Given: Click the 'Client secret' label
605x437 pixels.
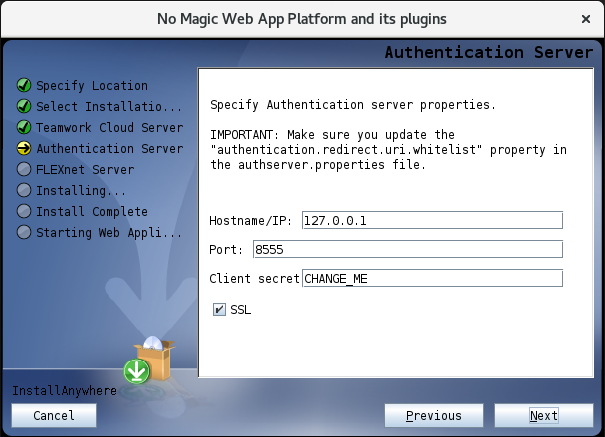Looking at the screenshot, I should click(254, 278).
